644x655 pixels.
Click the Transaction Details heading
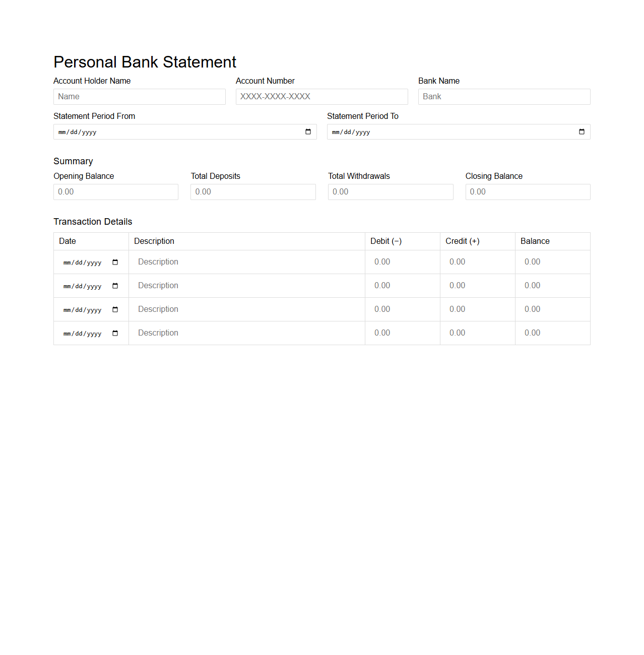point(93,221)
